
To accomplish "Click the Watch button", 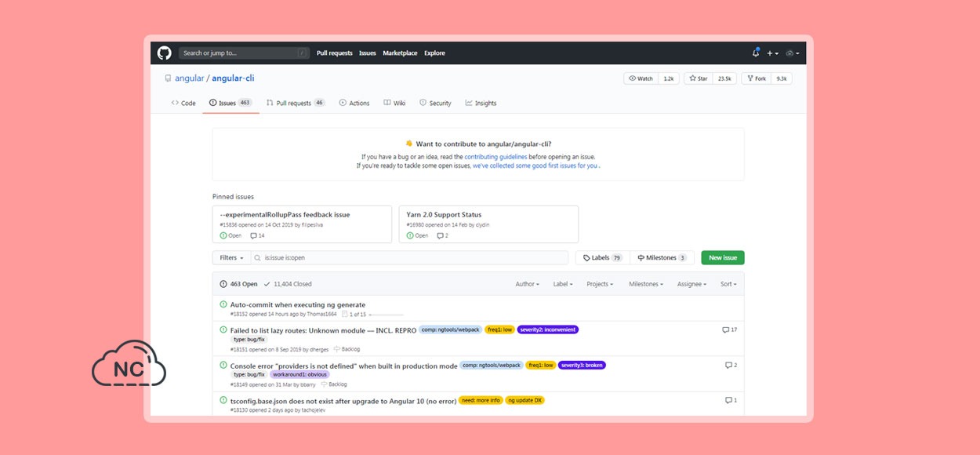I will coord(641,78).
